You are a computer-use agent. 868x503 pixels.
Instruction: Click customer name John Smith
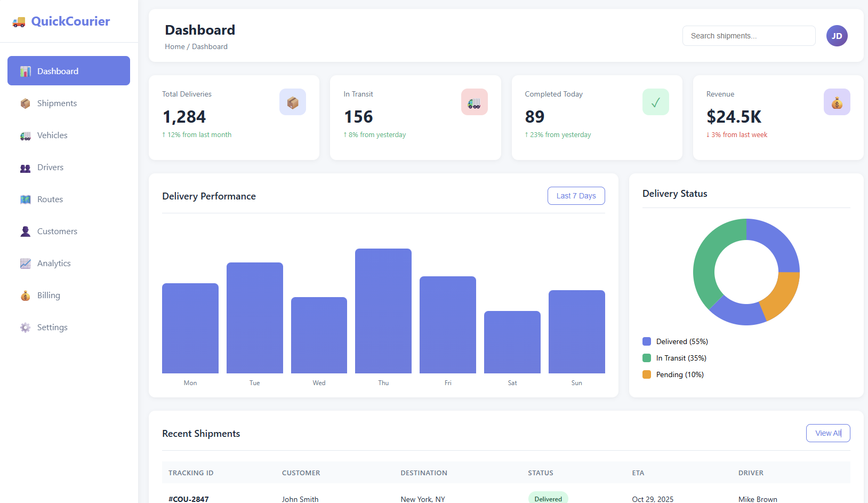pos(300,499)
